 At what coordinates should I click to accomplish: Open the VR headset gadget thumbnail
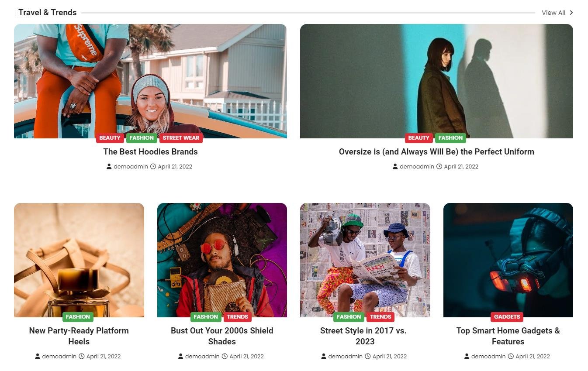508,260
